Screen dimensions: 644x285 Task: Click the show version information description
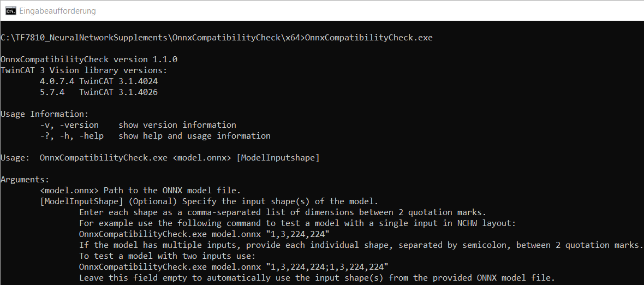pyautogui.click(x=177, y=125)
